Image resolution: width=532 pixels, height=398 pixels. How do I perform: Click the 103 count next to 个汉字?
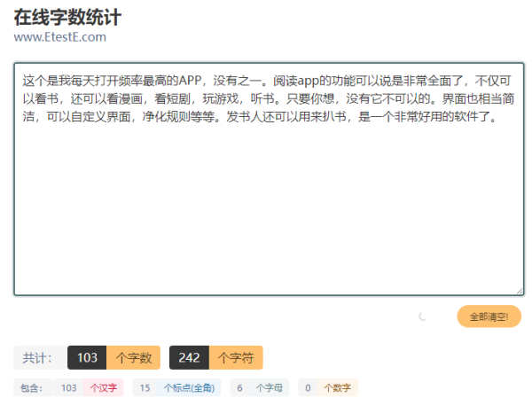(x=69, y=387)
